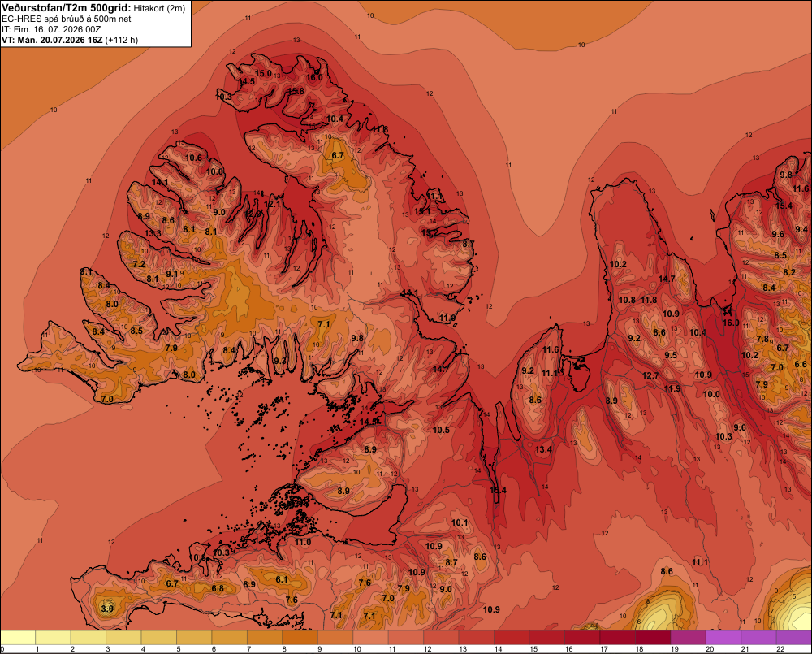
Task: Click the 10.9 value over the southern bay
Action: (491, 609)
